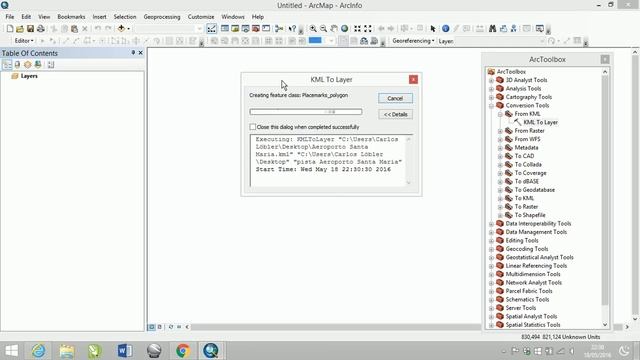Switch to Layout View at map bottom
The image size is (640, 360).
point(160,327)
